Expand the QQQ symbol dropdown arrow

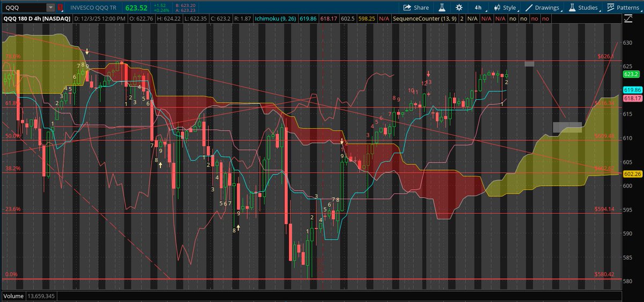tap(50, 8)
